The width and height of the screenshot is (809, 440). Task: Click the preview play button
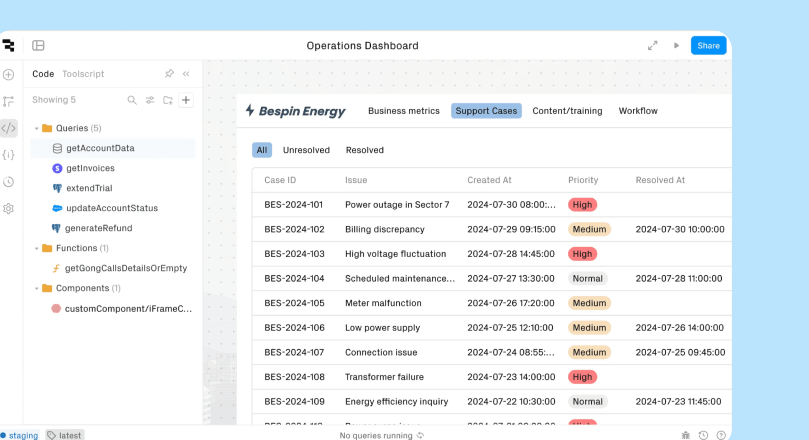(x=676, y=46)
